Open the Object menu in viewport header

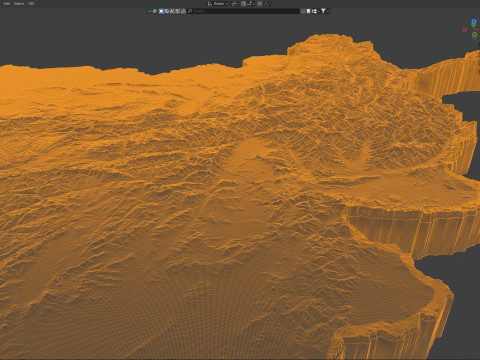pos(19,4)
